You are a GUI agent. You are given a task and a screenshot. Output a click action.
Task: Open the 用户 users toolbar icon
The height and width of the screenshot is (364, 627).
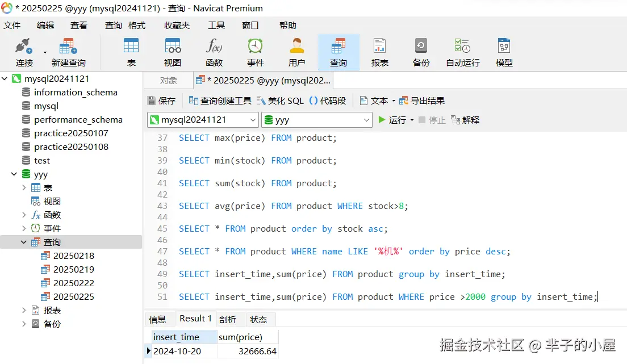point(296,52)
